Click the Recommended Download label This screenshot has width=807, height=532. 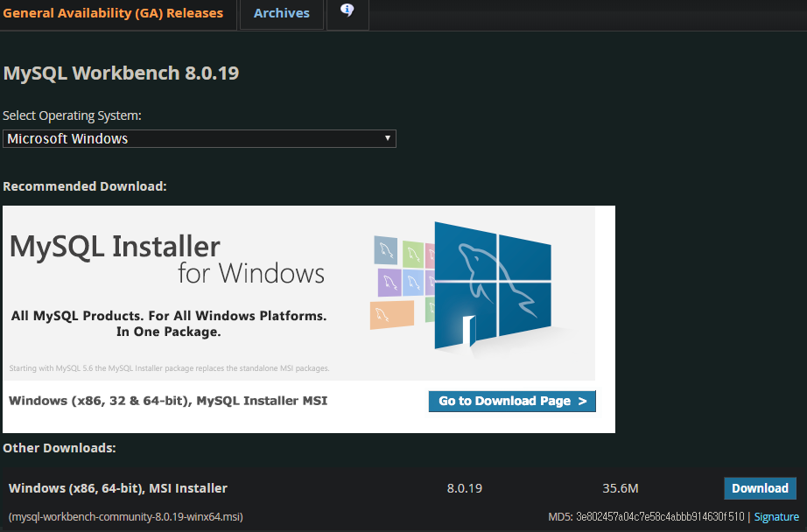pyautogui.click(x=85, y=186)
